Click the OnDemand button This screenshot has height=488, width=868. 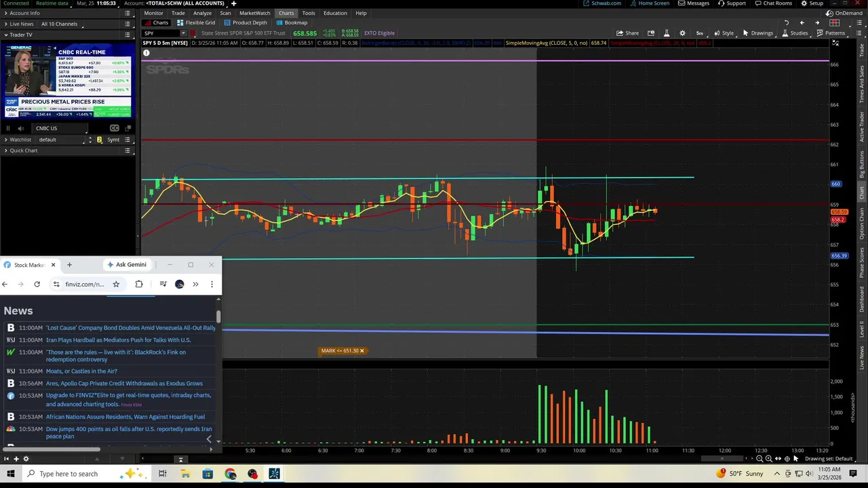click(x=844, y=13)
